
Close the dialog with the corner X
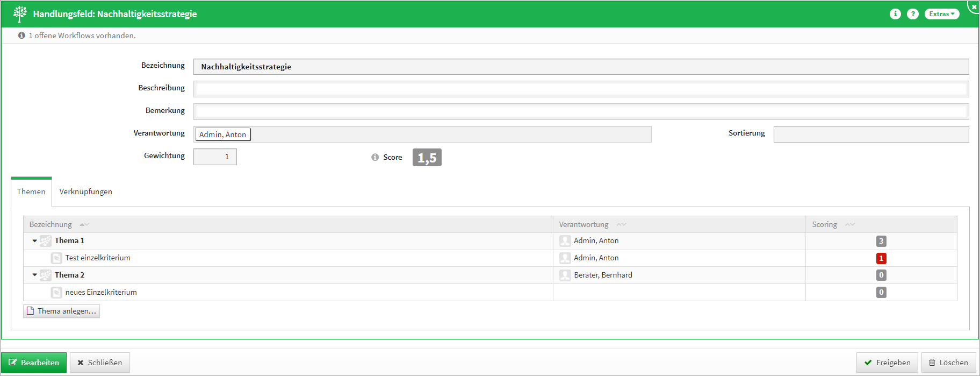[x=974, y=6]
